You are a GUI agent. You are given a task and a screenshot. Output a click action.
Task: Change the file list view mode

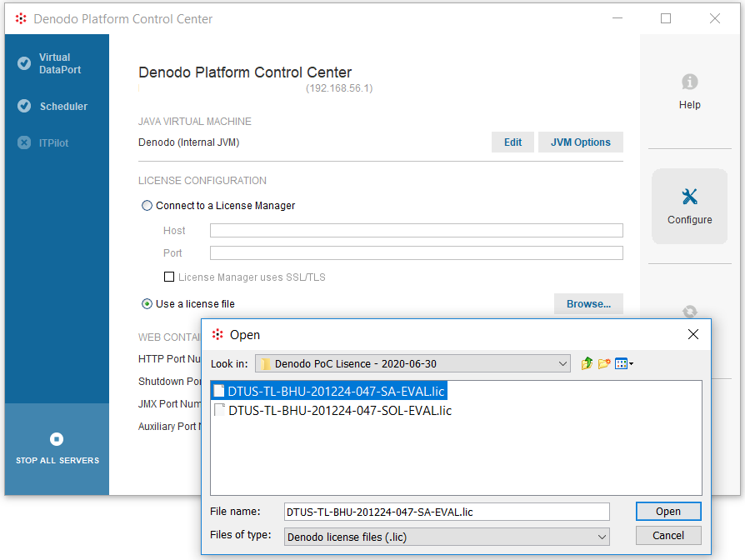click(624, 363)
